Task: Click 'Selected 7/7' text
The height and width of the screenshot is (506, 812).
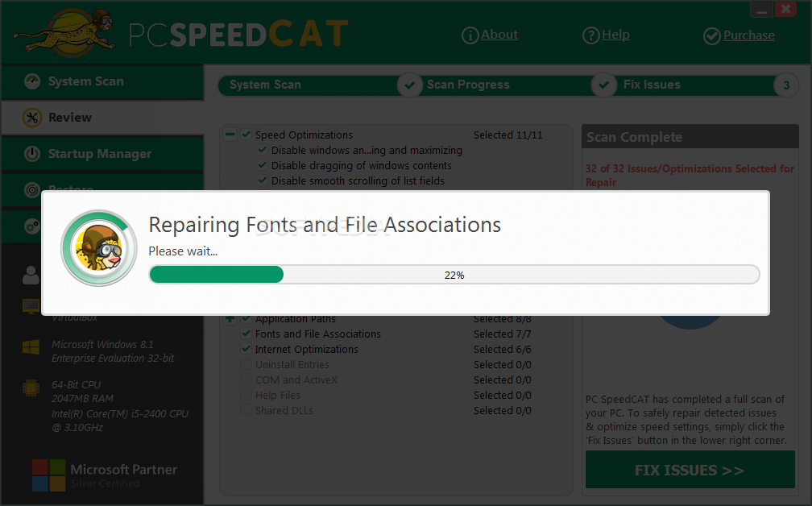Action: pos(502,334)
